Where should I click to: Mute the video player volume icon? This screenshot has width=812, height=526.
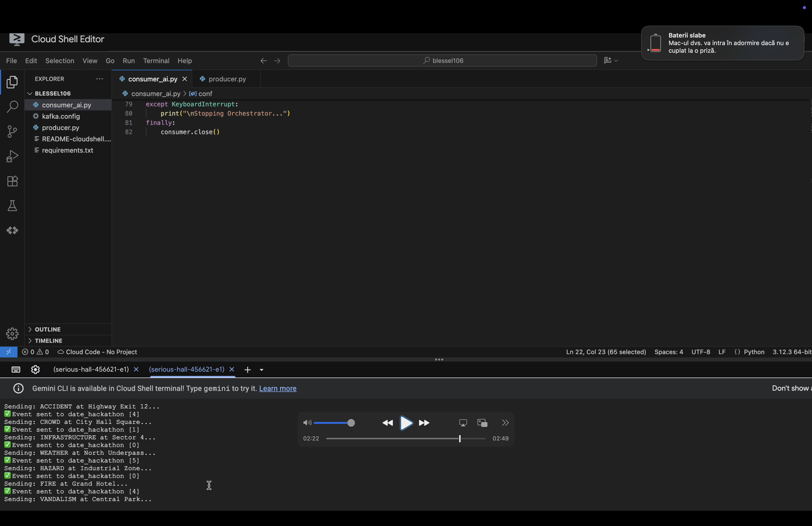tap(307, 423)
